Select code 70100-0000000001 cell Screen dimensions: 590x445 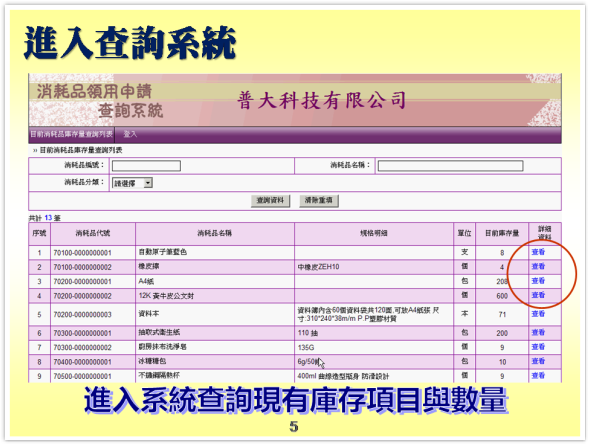pos(93,253)
